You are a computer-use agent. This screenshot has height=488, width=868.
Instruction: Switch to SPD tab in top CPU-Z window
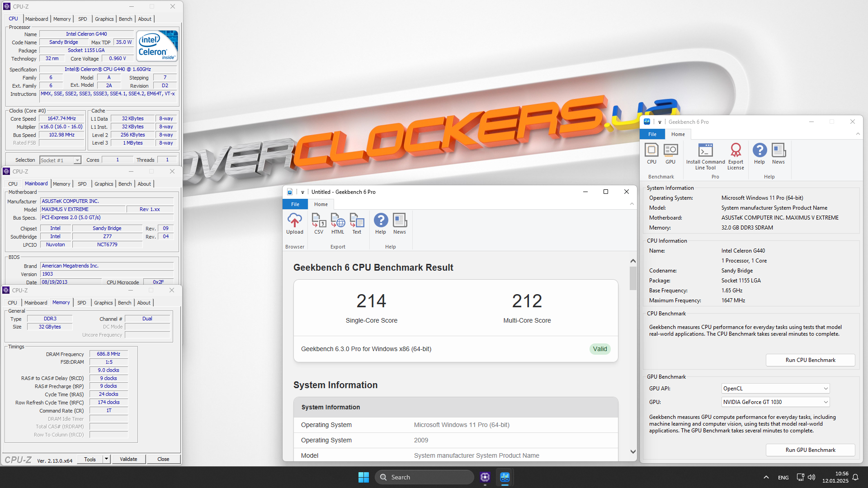click(x=82, y=19)
